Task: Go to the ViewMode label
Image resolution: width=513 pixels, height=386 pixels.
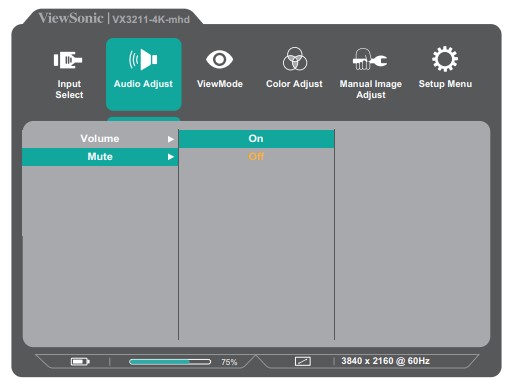Action: pyautogui.click(x=220, y=84)
